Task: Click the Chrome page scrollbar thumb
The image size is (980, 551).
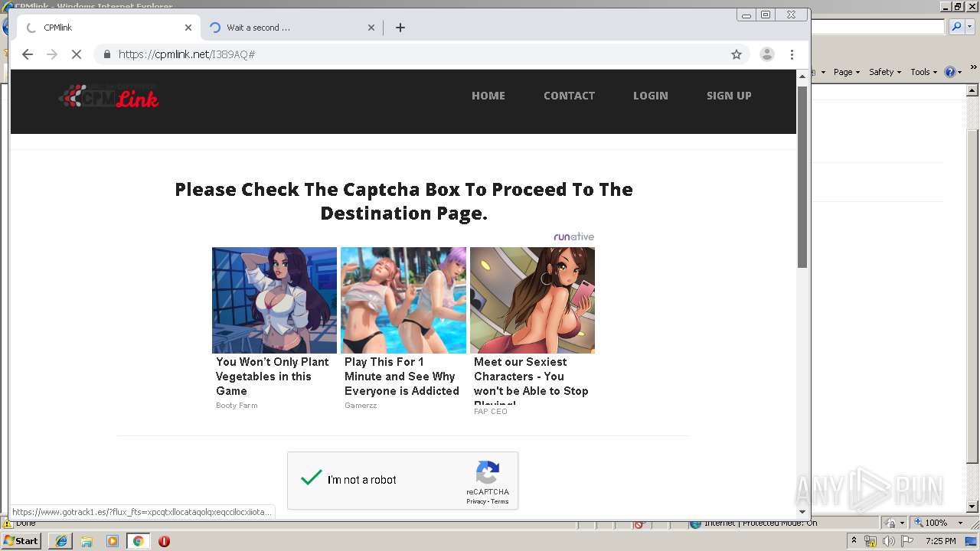Action: pos(802,177)
